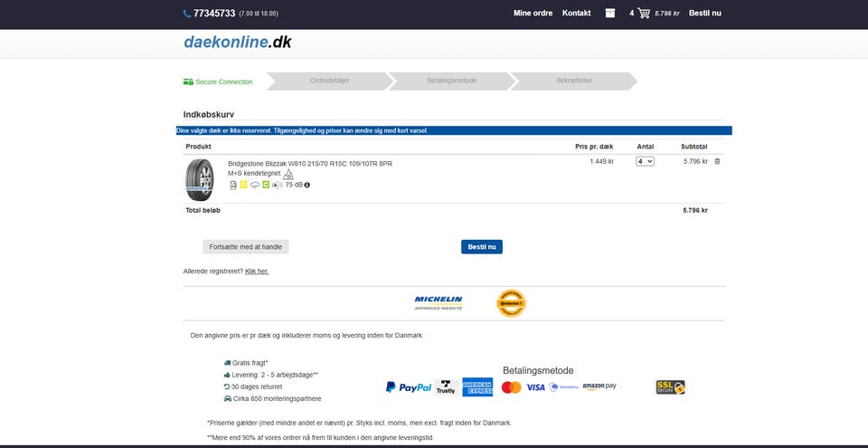Click the truck icon beside Gratis fragt
The height and width of the screenshot is (448, 868).
[227, 363]
